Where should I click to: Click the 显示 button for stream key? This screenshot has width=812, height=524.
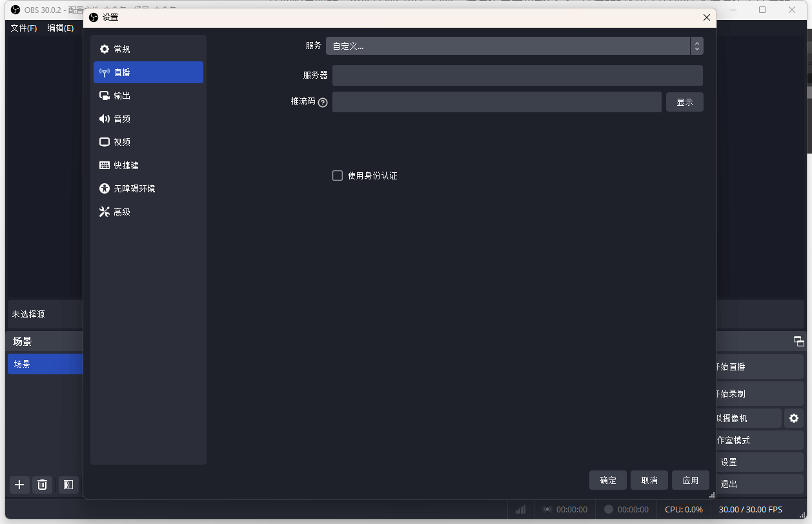tap(684, 102)
